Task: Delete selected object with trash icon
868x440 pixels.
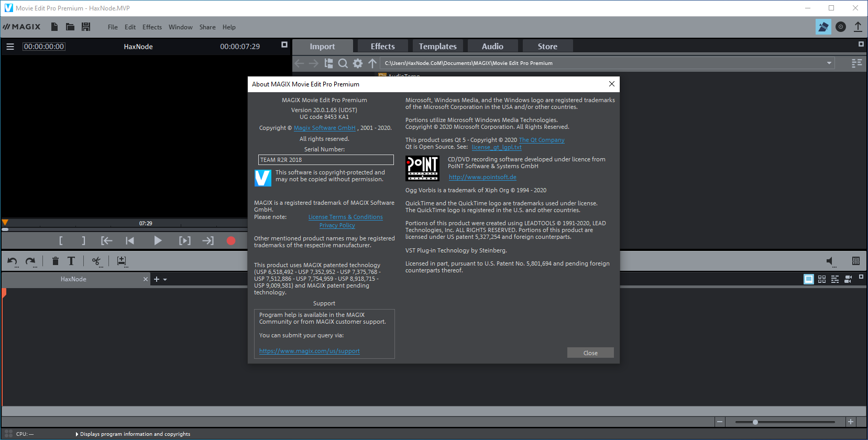Action: [55, 261]
